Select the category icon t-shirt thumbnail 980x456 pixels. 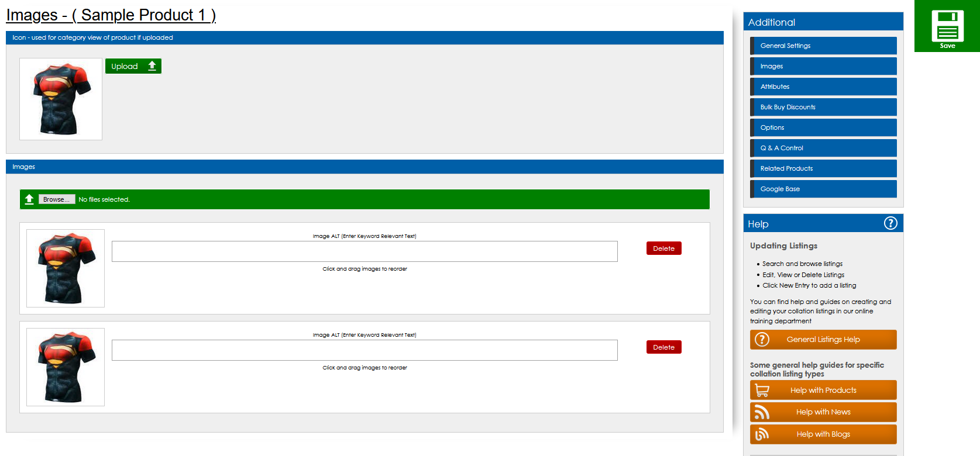point(61,99)
